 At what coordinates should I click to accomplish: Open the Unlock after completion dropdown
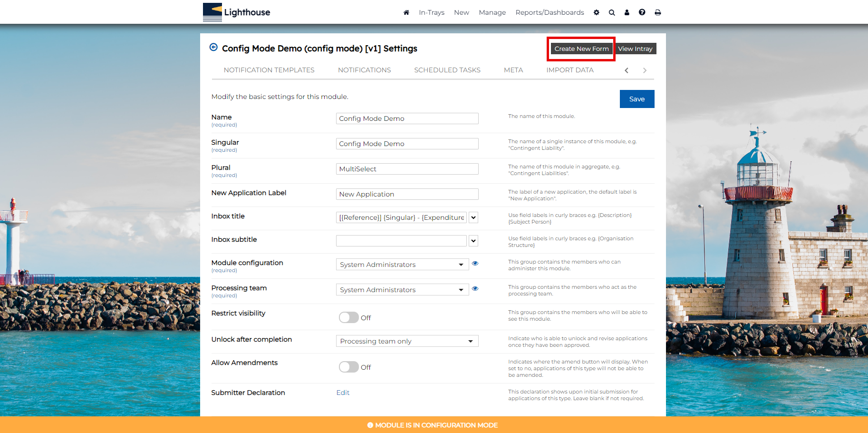(x=407, y=341)
